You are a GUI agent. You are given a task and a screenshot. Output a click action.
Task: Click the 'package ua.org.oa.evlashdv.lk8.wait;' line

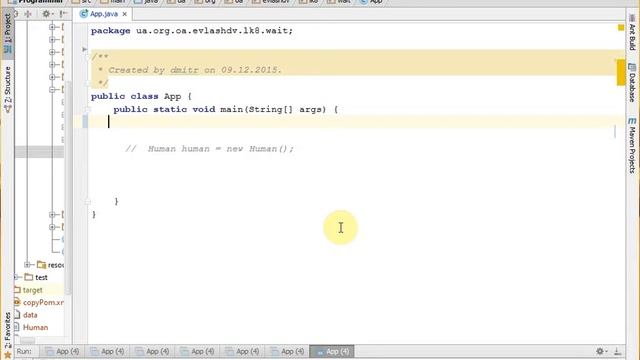192,31
